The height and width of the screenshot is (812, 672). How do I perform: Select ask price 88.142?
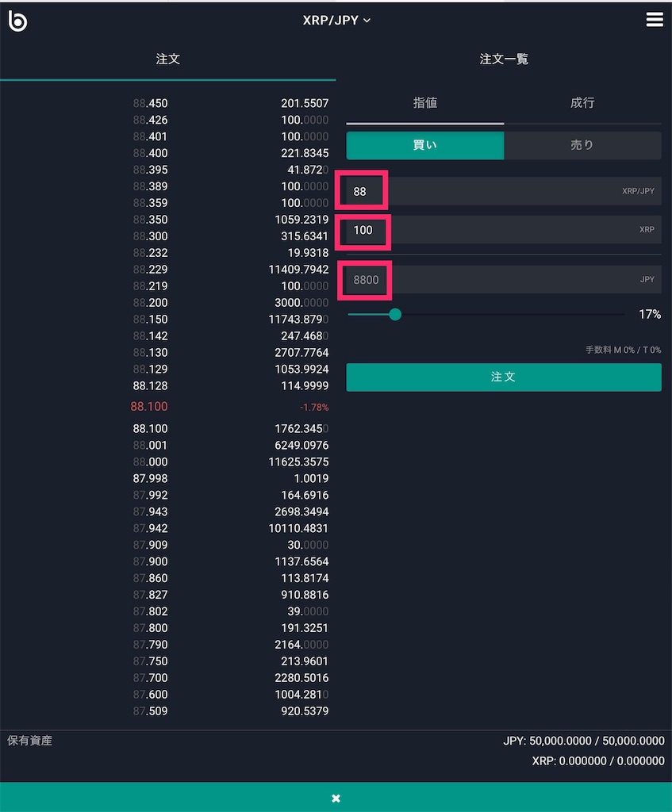pyautogui.click(x=150, y=336)
